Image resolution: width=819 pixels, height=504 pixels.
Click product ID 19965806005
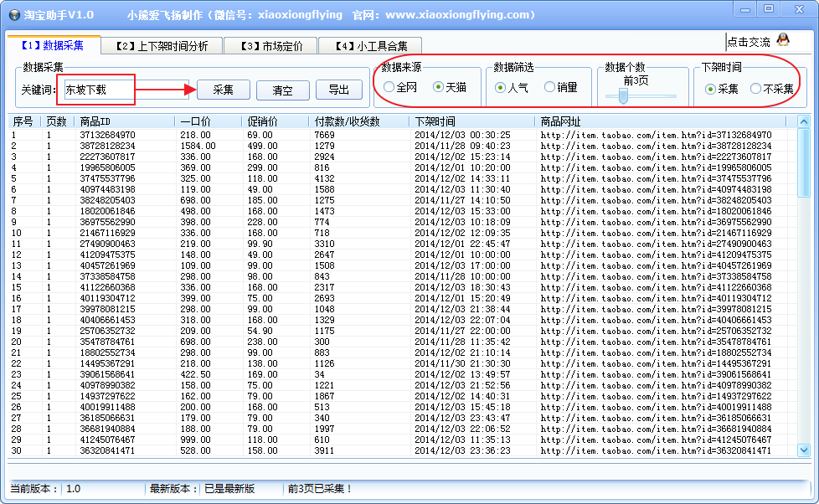[107, 168]
